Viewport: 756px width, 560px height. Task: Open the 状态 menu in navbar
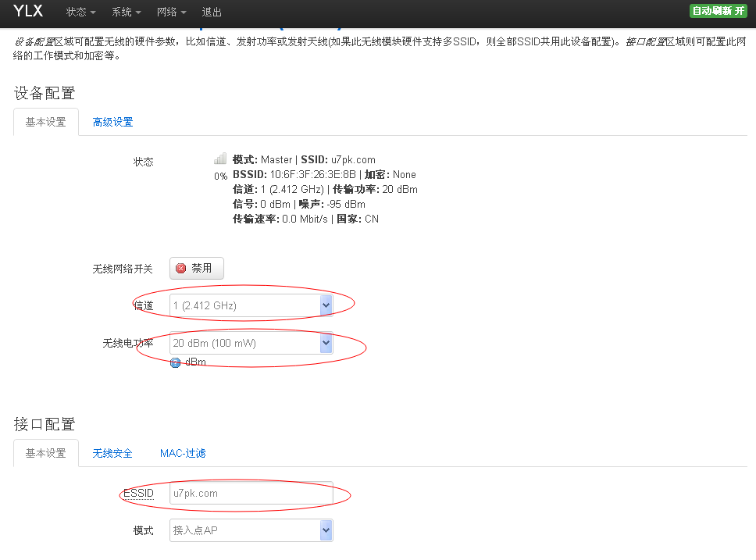click(x=80, y=12)
